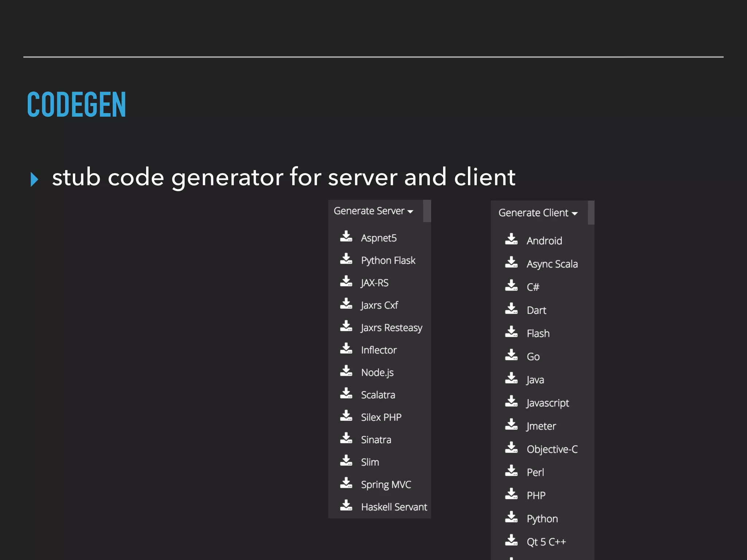Pick Perl client option
747x560 pixels.
[535, 472]
